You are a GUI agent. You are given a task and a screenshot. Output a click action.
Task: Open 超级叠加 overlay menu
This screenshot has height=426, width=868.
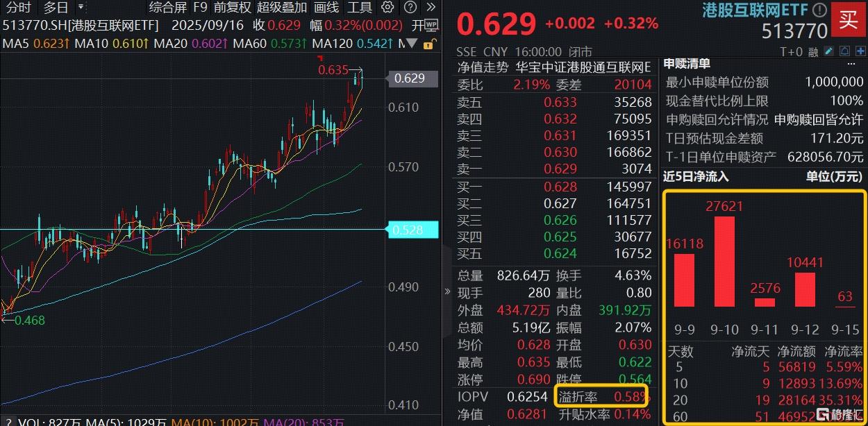[281, 8]
